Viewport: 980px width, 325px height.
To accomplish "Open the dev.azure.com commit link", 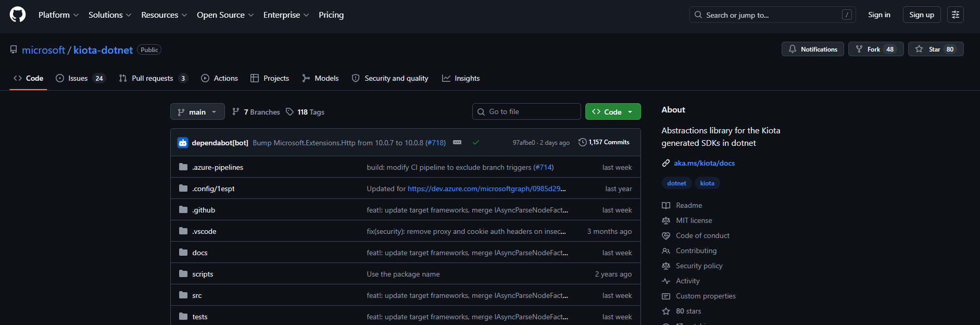I will 486,189.
